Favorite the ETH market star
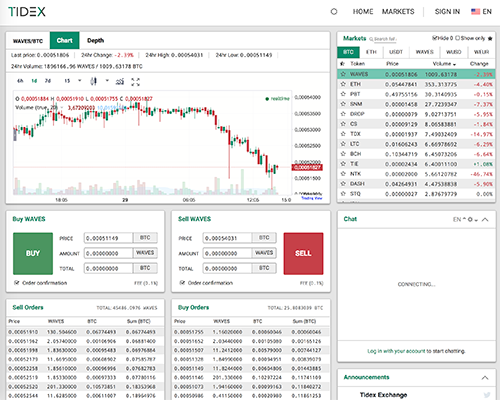500x400 pixels. pos(343,84)
